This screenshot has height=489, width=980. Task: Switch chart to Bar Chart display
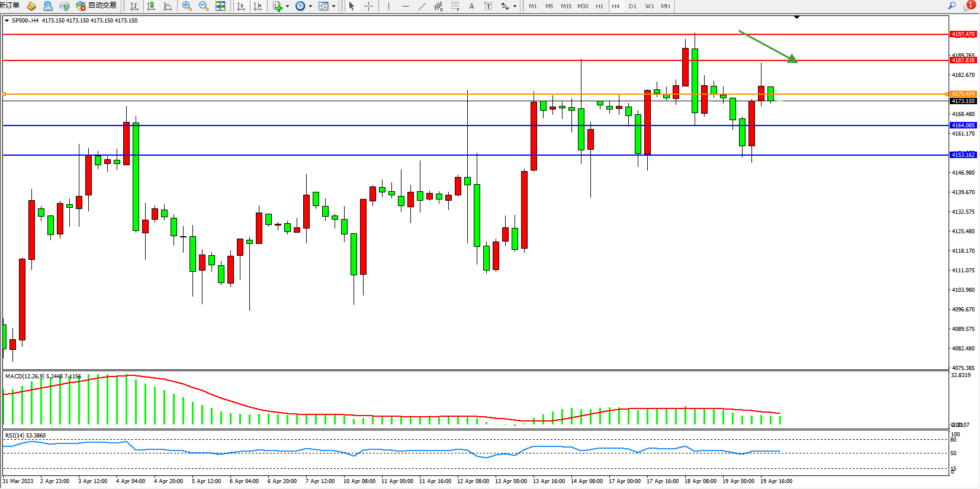coord(134,6)
